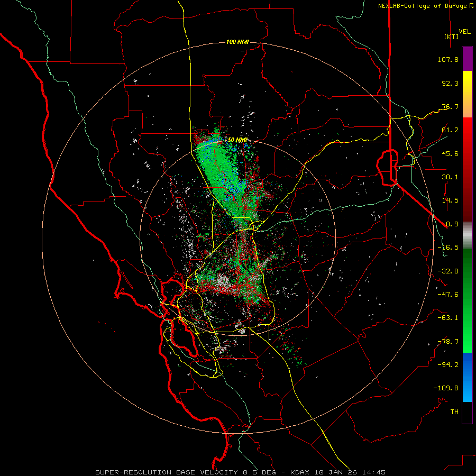Click the purple segment of velocity color bar
Screen dimensions: 476x476
point(467,59)
